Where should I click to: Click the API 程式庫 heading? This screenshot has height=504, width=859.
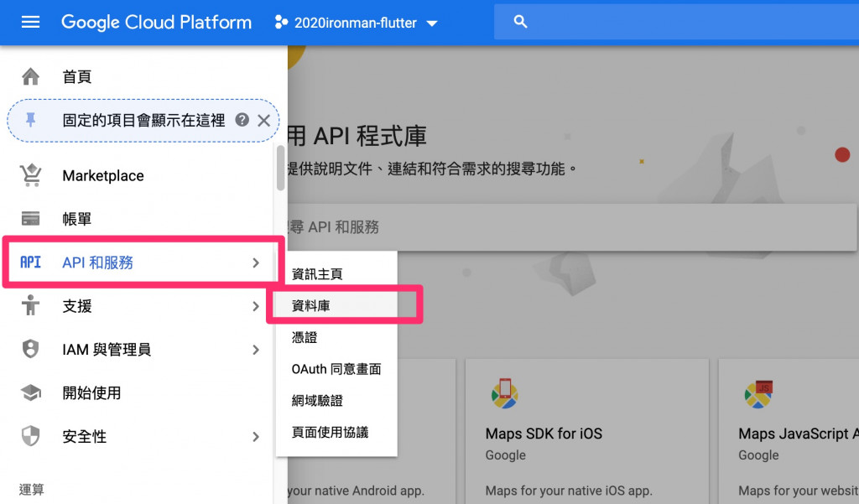click(x=357, y=136)
